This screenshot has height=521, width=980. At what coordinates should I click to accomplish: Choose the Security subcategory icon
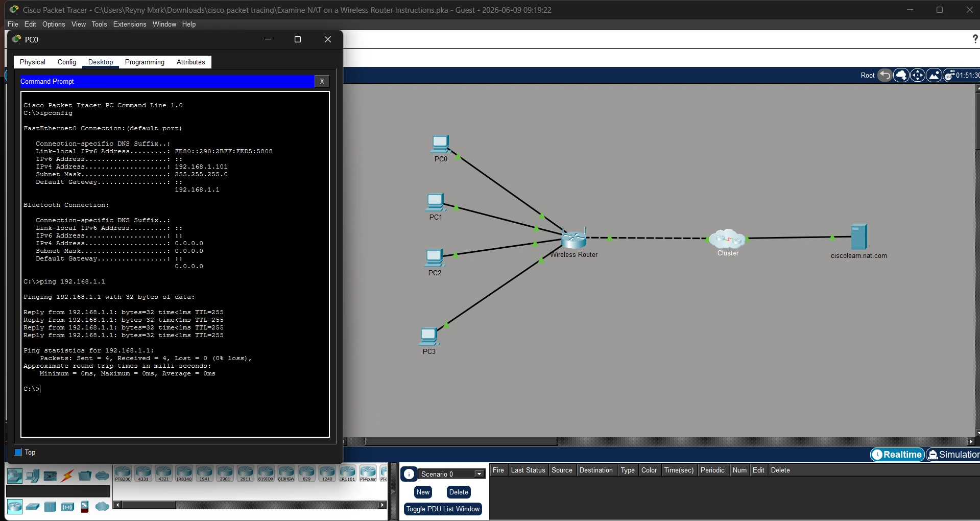point(85,507)
